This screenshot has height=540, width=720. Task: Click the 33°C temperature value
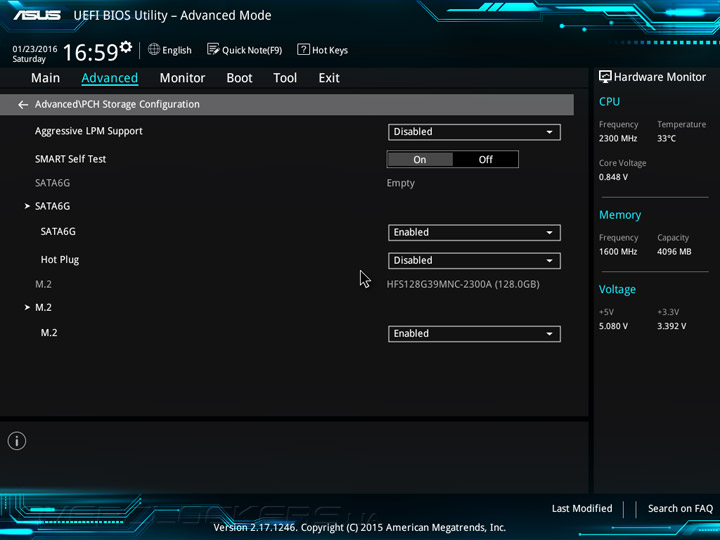pyautogui.click(x=666, y=138)
